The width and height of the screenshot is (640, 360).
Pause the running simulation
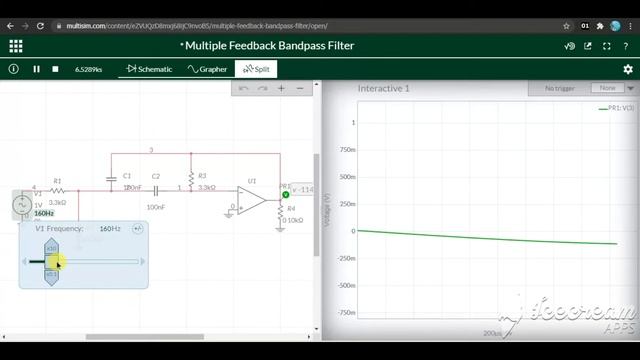coord(36,69)
